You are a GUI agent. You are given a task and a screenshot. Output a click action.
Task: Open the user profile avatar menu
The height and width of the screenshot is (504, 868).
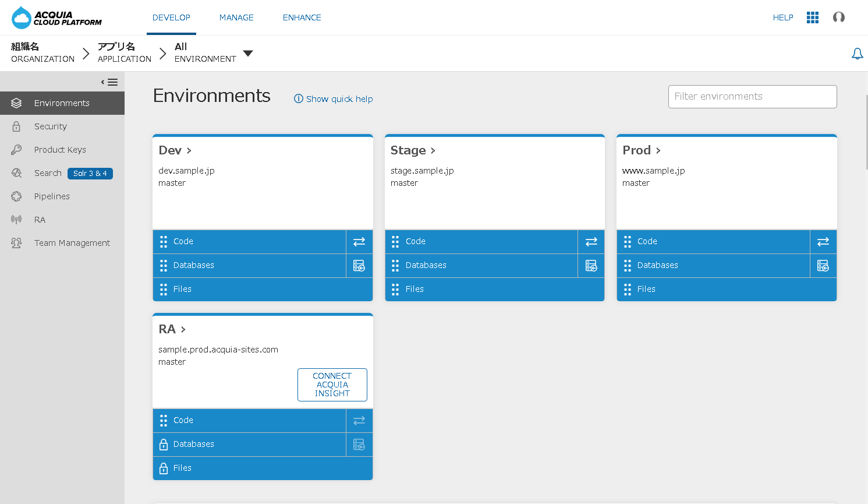pyautogui.click(x=839, y=17)
